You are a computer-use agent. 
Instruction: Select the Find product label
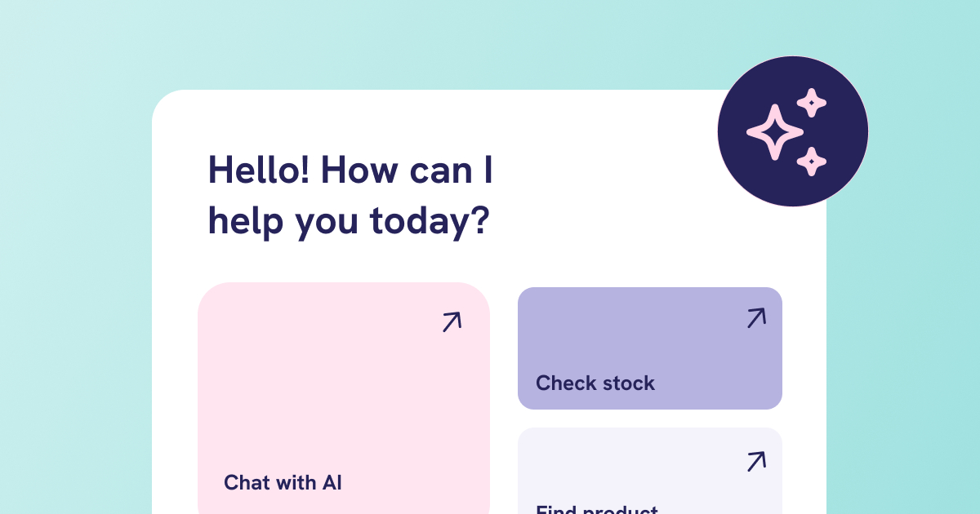pyautogui.click(x=597, y=509)
